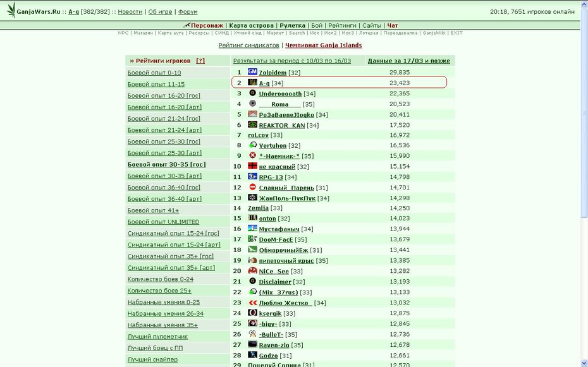Click the GM syndicate icon beside Zolpidem

(x=252, y=71)
